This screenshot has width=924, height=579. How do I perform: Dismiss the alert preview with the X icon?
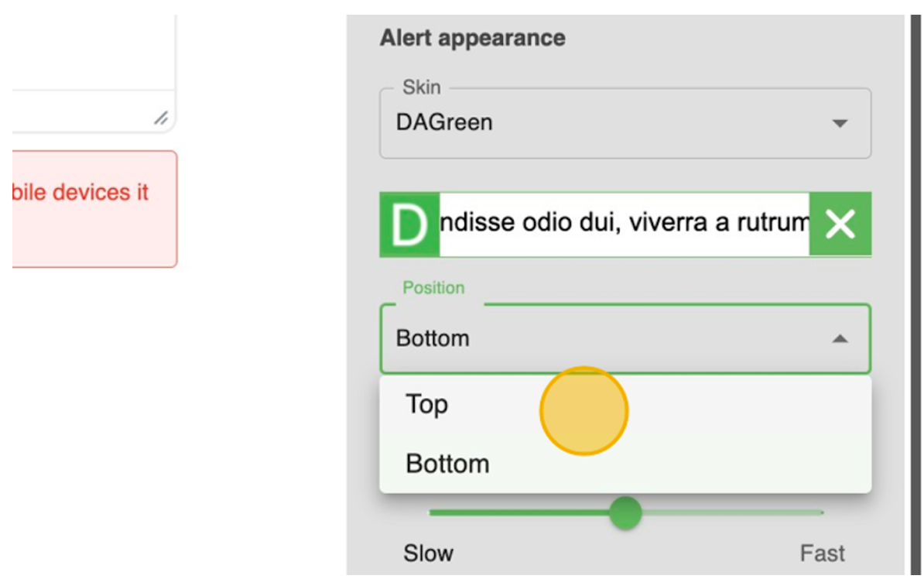tap(840, 224)
